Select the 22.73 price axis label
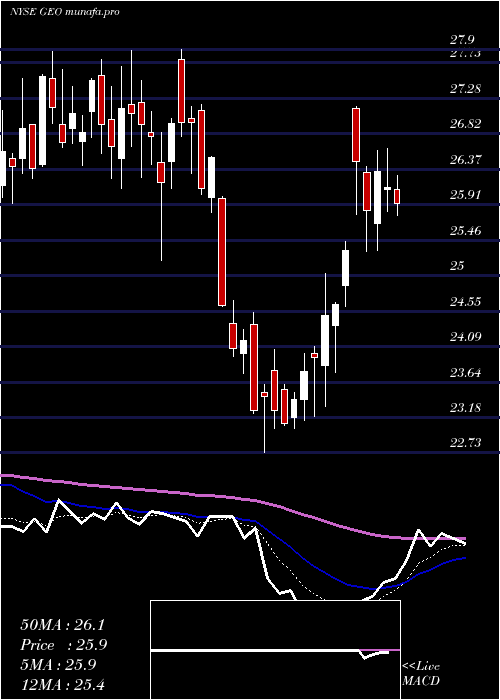The height and width of the screenshot is (700, 500). tap(465, 442)
